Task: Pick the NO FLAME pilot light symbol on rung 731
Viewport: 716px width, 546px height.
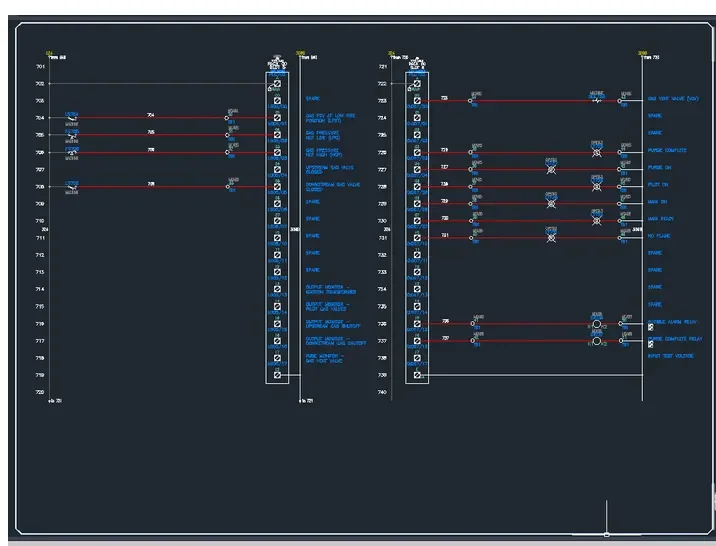Action: pos(551,238)
